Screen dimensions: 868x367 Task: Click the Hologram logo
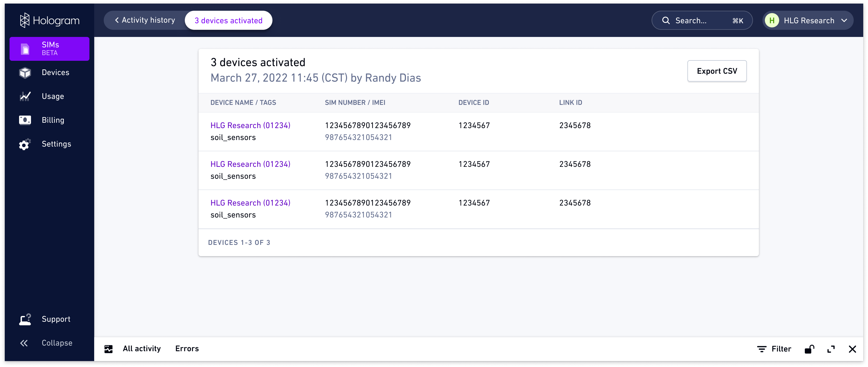[49, 20]
